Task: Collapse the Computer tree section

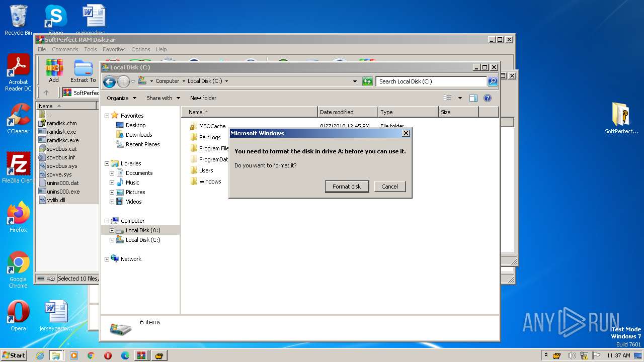Action: pos(107,221)
